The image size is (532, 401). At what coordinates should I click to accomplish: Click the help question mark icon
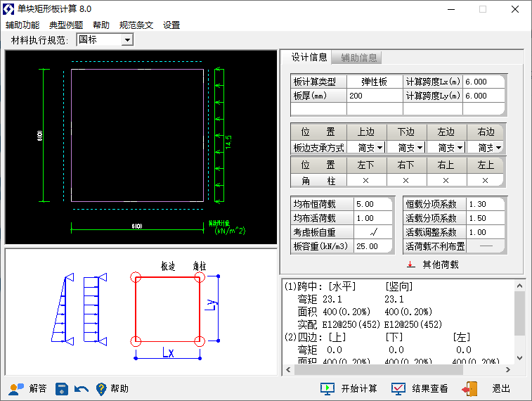(101, 389)
